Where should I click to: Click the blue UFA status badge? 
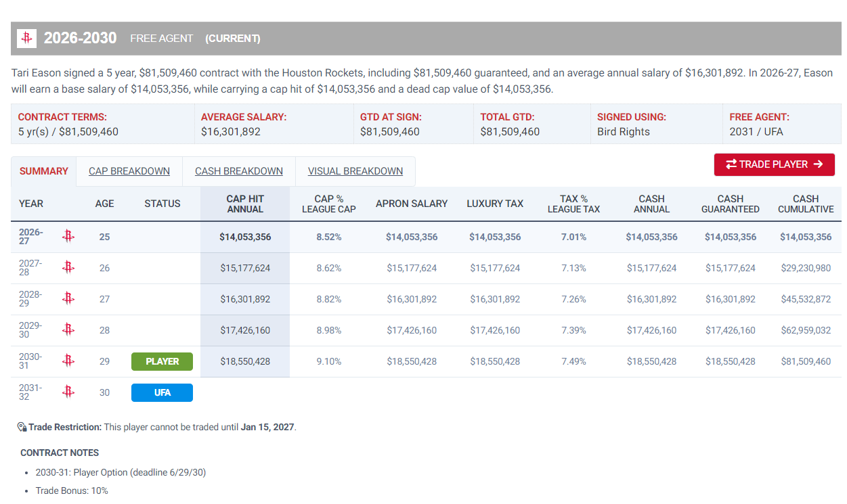162,392
